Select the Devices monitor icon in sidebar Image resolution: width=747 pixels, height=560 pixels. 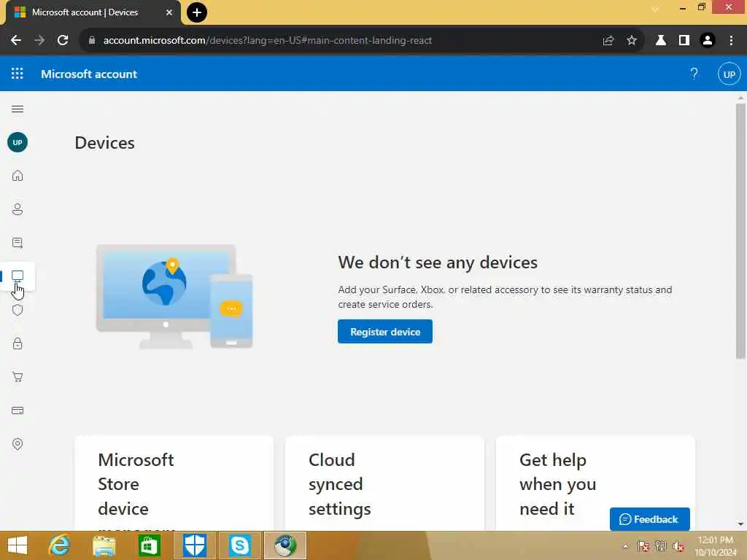[x=18, y=276]
